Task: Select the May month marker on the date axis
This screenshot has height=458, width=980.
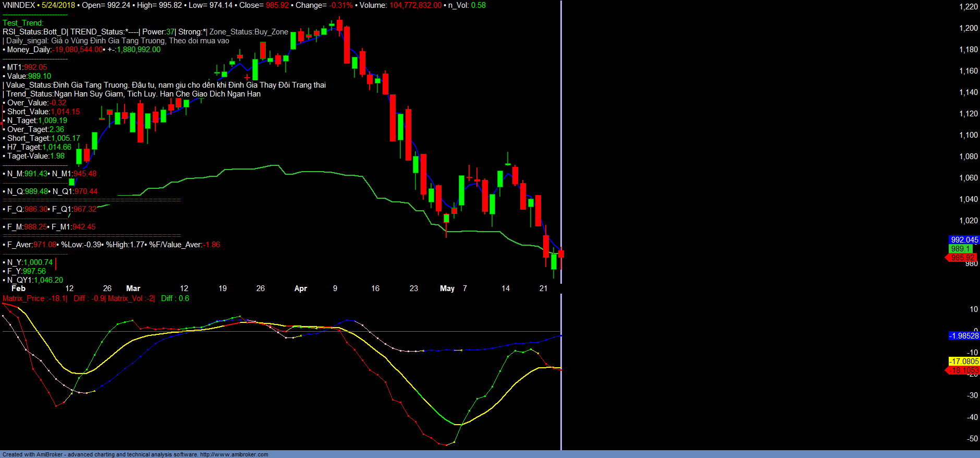Action: (x=447, y=288)
